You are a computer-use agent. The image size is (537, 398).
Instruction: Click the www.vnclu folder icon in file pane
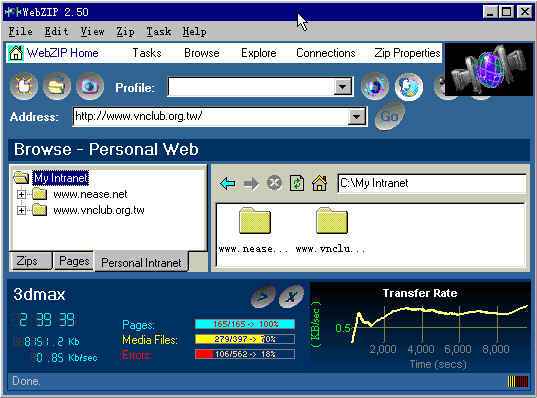click(x=332, y=221)
